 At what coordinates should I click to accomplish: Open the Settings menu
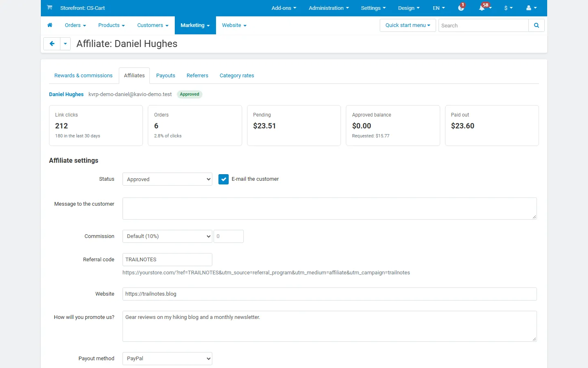pyautogui.click(x=373, y=8)
